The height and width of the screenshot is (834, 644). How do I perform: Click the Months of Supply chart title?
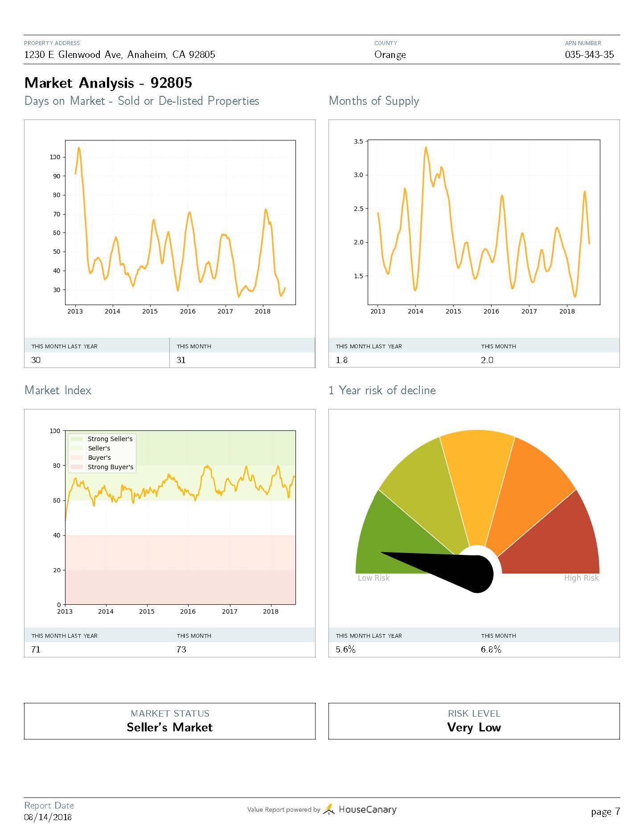tap(373, 101)
